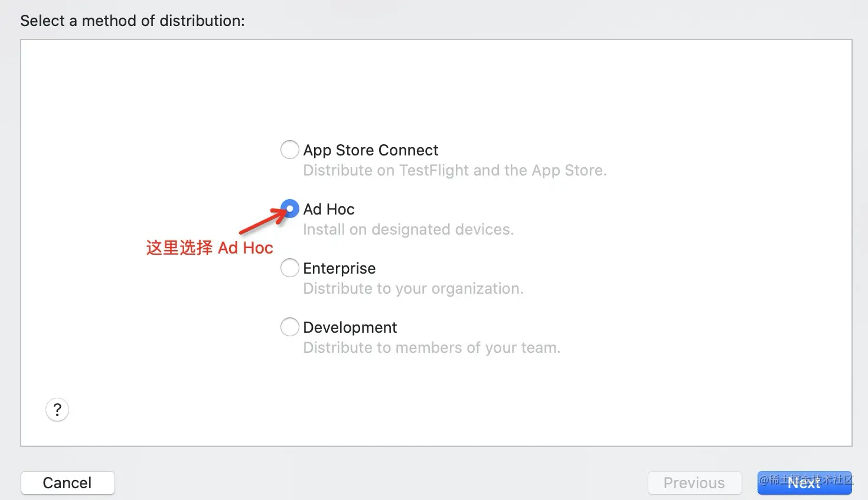Click the "App Store Connect" option label
Screen dimensions: 868x500
coord(371,150)
